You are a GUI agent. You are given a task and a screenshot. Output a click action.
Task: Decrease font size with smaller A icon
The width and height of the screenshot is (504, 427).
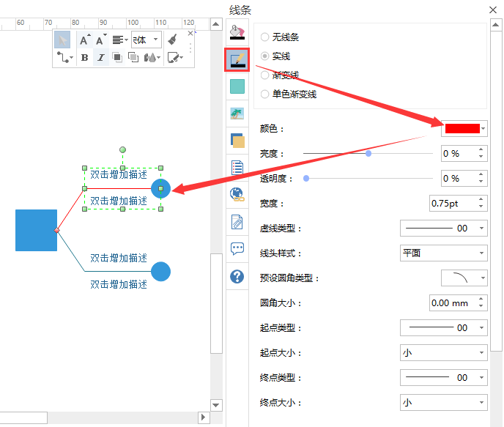pyautogui.click(x=101, y=40)
